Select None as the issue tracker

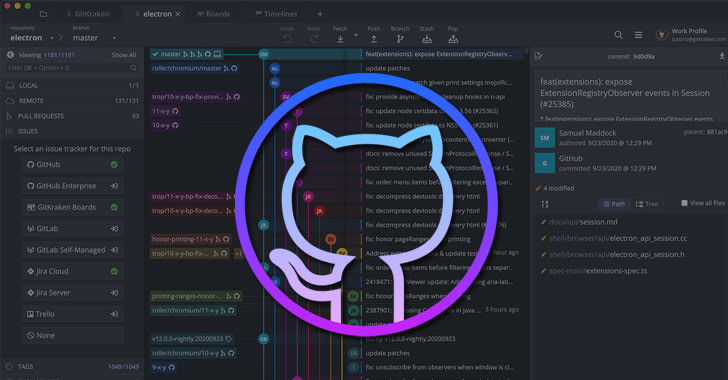tap(72, 335)
